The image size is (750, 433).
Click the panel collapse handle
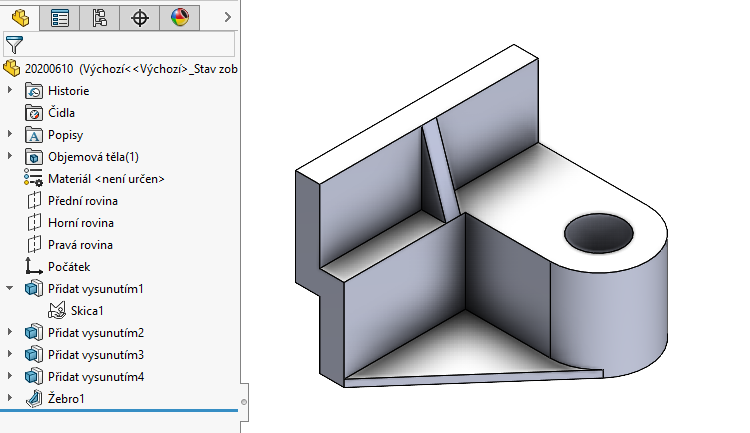[244, 402]
